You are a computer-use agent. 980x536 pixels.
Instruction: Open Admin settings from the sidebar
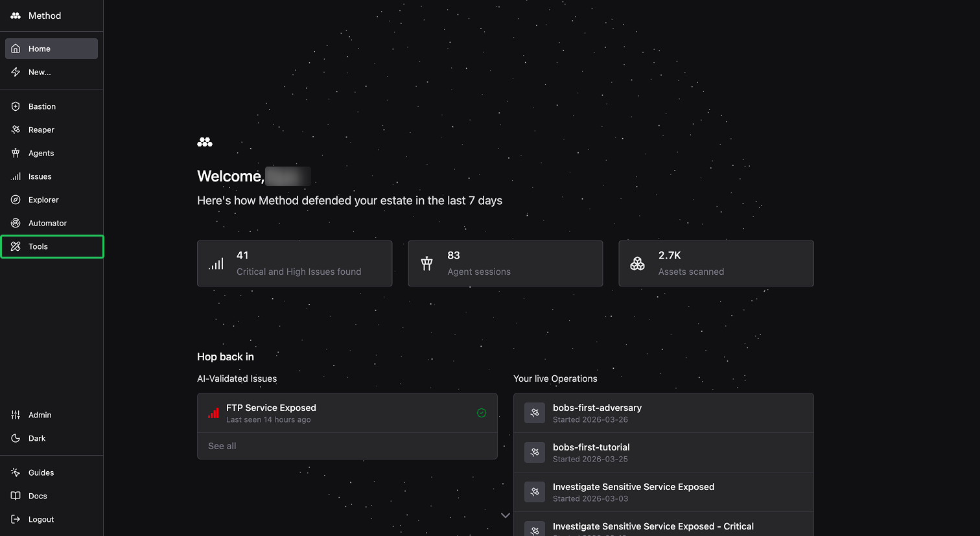click(x=40, y=415)
